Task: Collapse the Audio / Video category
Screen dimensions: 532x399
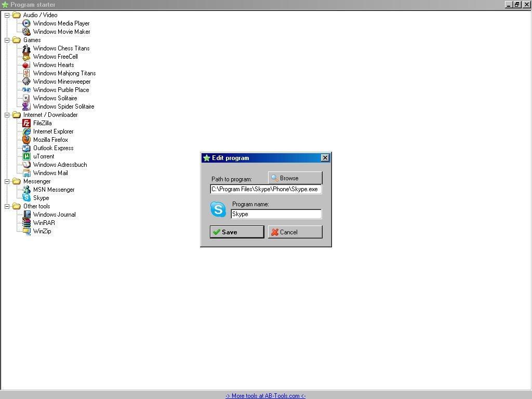Action: 7,15
